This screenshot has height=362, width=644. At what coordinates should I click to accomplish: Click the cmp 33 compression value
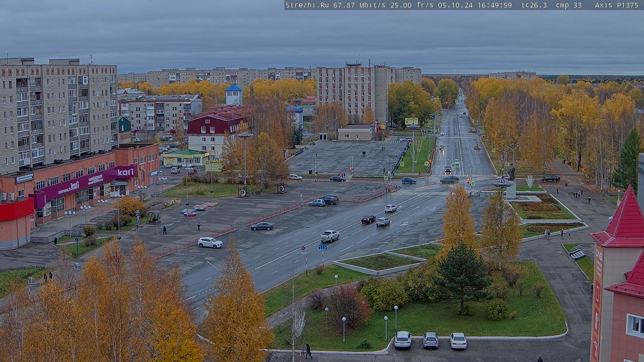point(569,5)
